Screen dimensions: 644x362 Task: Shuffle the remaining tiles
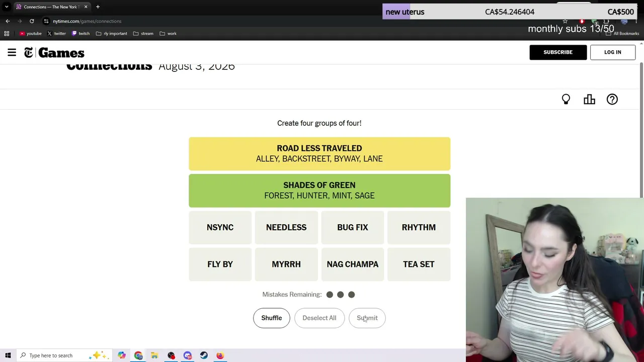coord(272,318)
